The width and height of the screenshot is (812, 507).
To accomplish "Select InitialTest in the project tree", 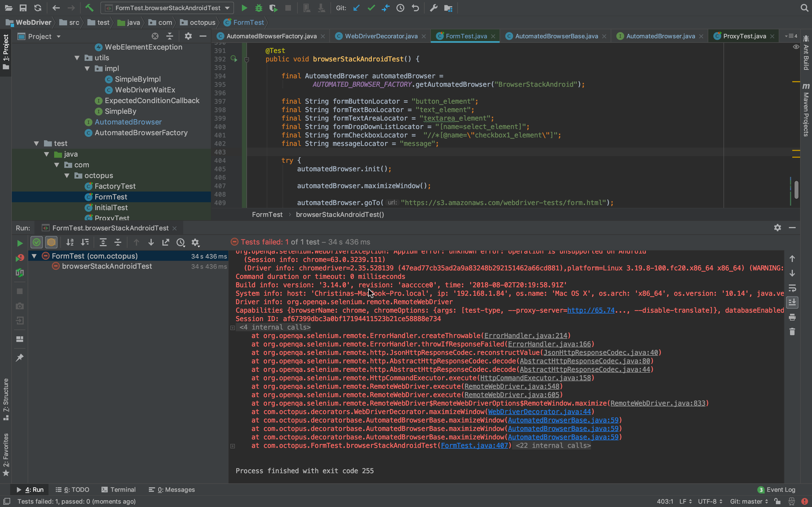I will click(111, 208).
